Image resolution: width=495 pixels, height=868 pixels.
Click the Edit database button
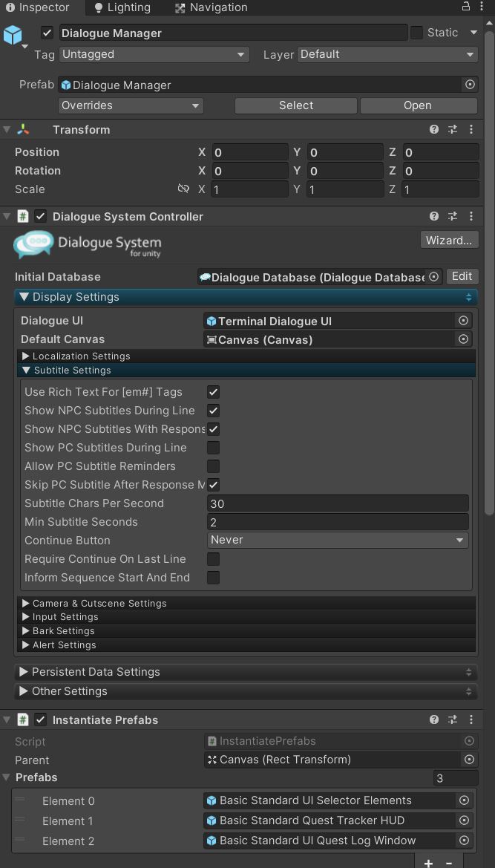click(x=462, y=276)
